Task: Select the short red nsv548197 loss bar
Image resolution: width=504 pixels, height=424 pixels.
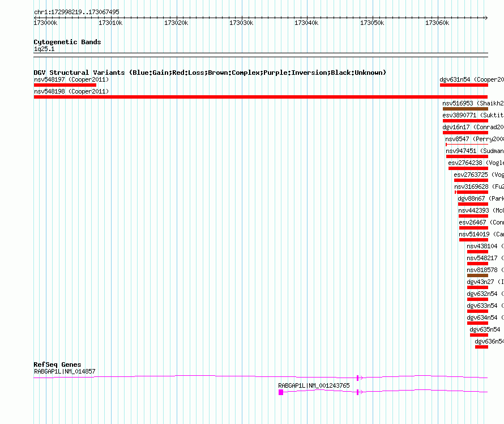Action: coord(65,85)
